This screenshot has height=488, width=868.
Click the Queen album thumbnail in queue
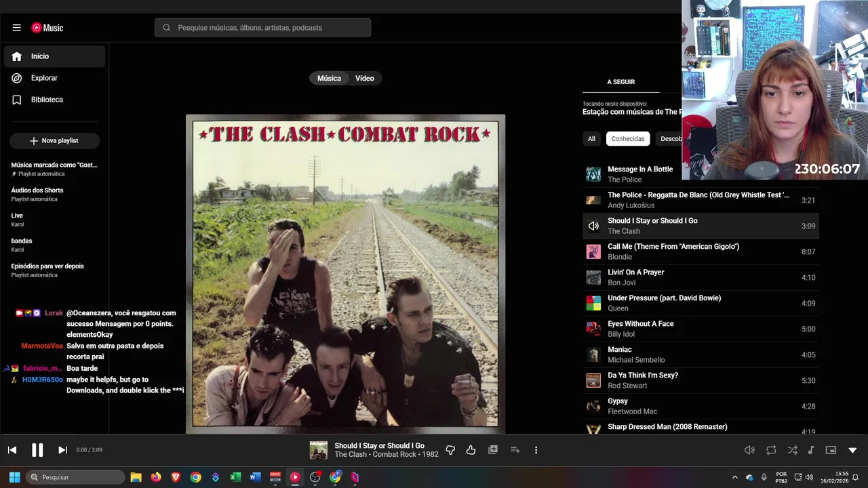[x=593, y=303]
